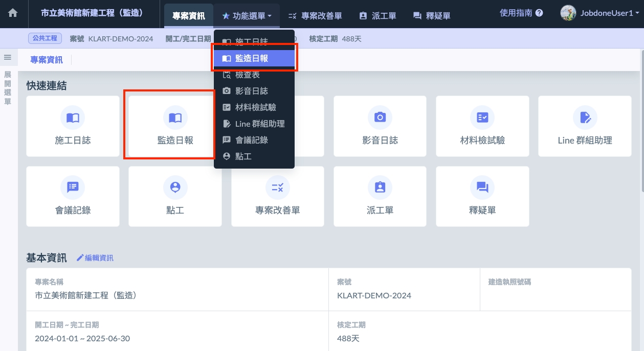644x351 pixels.
Task: Open the 釋疑單 quick link card
Action: pyautogui.click(x=482, y=197)
